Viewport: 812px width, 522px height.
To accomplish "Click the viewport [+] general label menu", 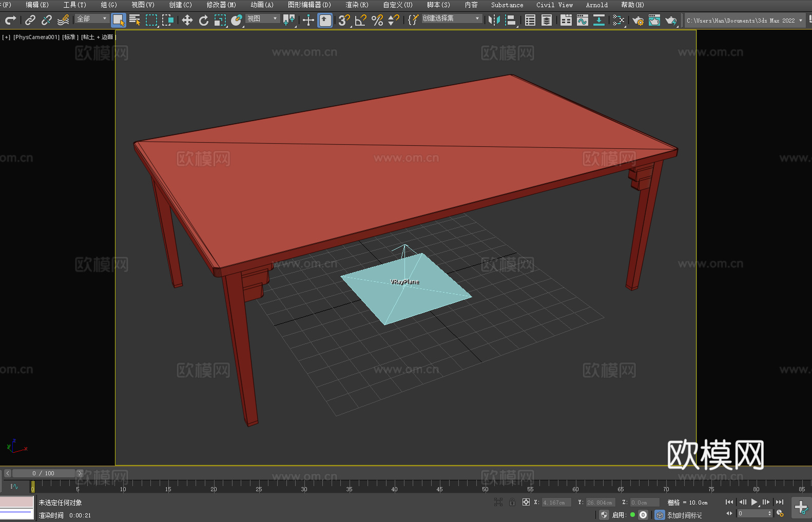I will tap(6, 37).
